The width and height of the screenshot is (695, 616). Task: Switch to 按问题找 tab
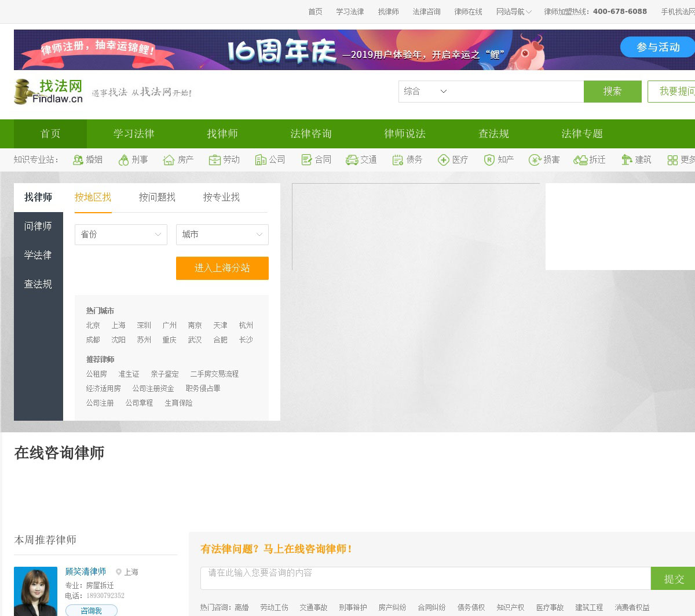pos(157,198)
